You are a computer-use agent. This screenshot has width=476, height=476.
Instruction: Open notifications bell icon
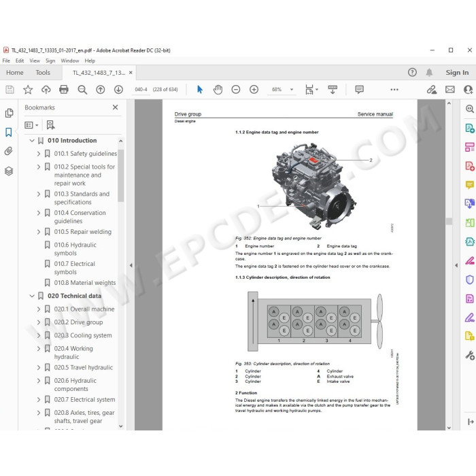coord(429,73)
